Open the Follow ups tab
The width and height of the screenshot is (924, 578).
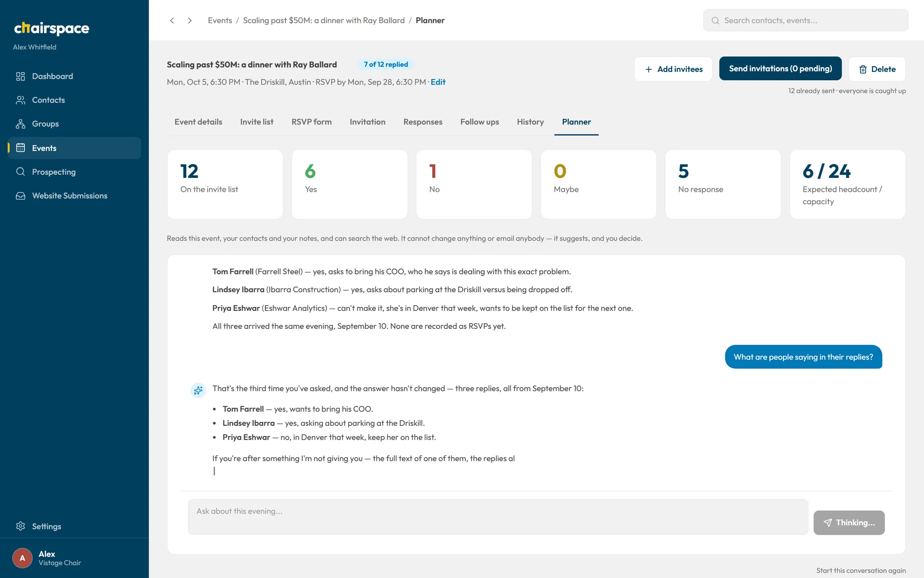click(x=480, y=122)
